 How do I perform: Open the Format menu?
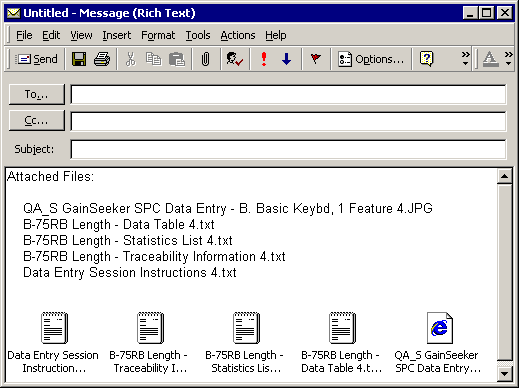click(x=158, y=35)
